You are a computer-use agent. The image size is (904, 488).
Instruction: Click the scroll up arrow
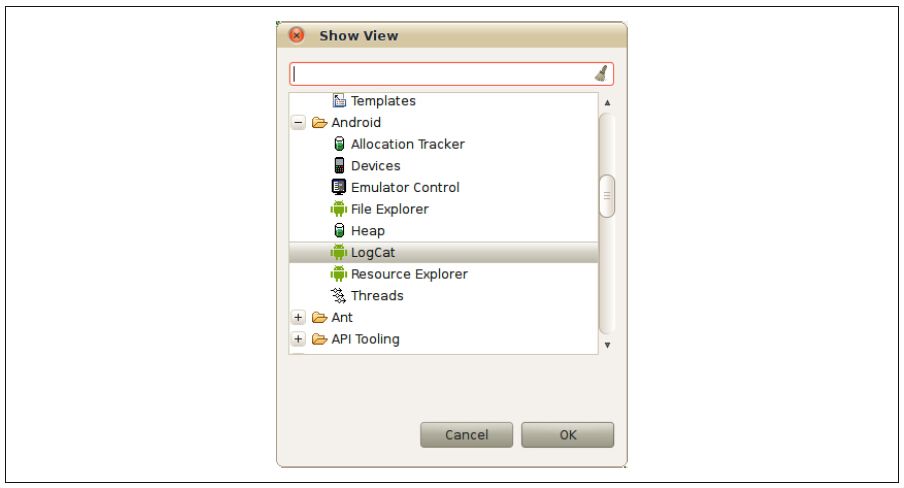[x=607, y=103]
